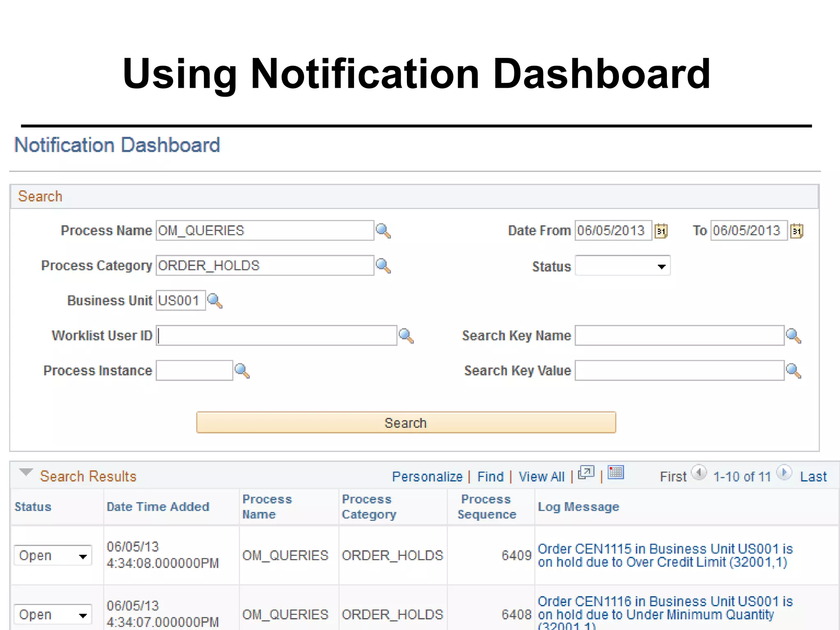Focus the Search Key Name field

[680, 336]
